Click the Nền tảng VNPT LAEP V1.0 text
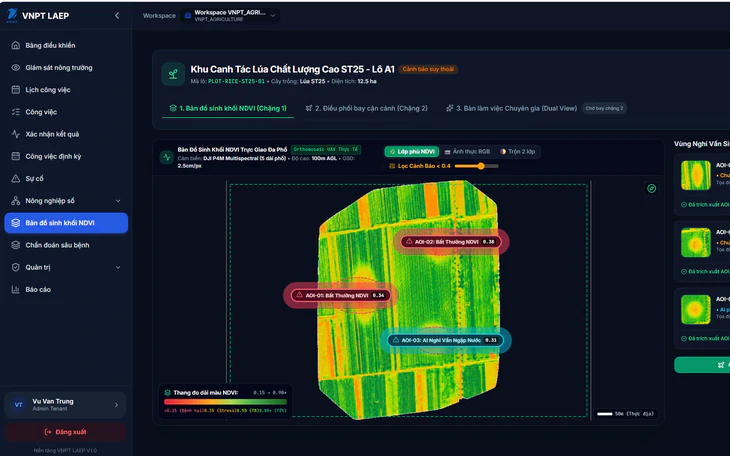Image resolution: width=730 pixels, height=456 pixels. (65, 450)
